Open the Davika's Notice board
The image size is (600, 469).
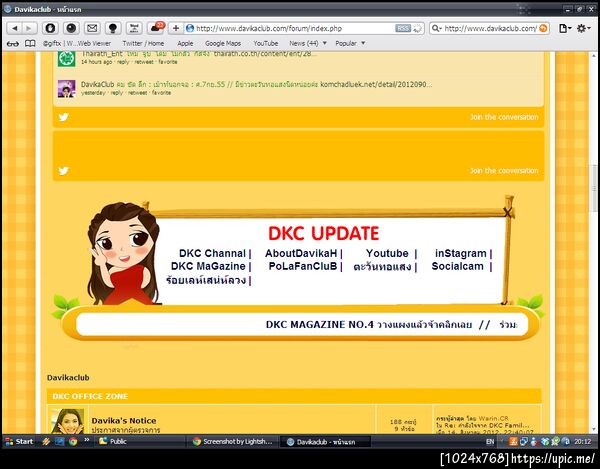click(x=124, y=421)
